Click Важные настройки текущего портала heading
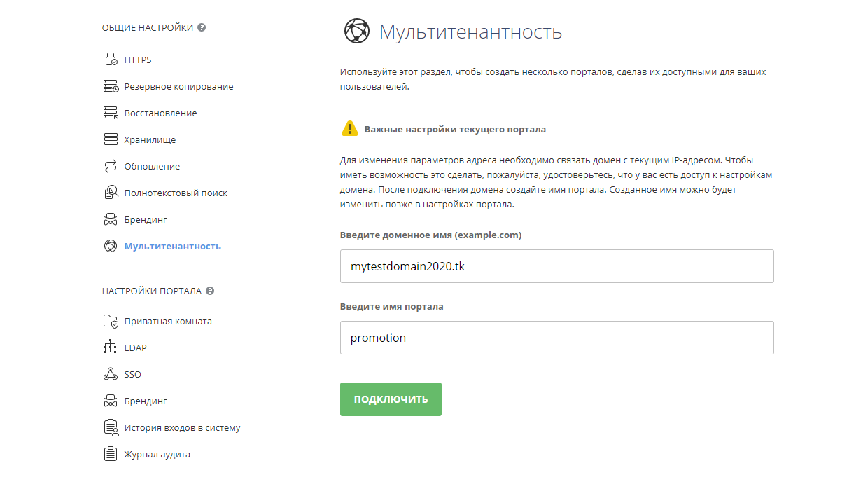 (x=455, y=129)
